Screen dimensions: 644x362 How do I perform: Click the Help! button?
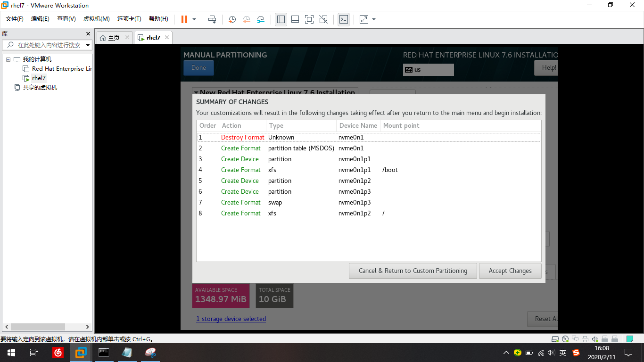[x=546, y=68]
